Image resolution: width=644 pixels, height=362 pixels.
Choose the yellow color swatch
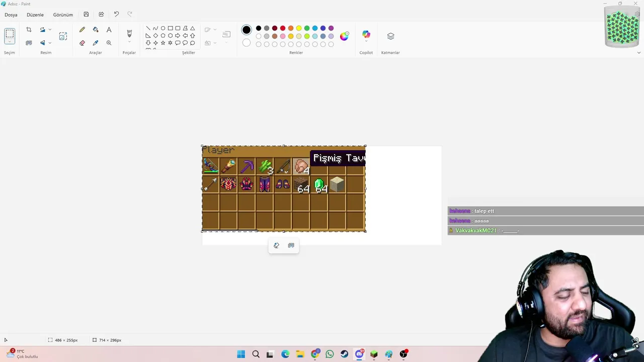[x=299, y=28]
